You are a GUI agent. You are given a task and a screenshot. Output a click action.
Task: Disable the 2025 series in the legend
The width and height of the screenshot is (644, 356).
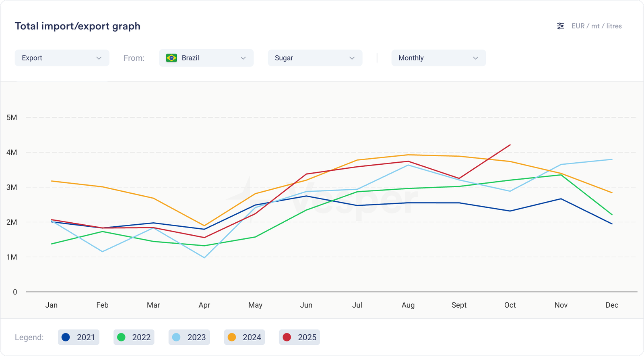[x=299, y=337]
